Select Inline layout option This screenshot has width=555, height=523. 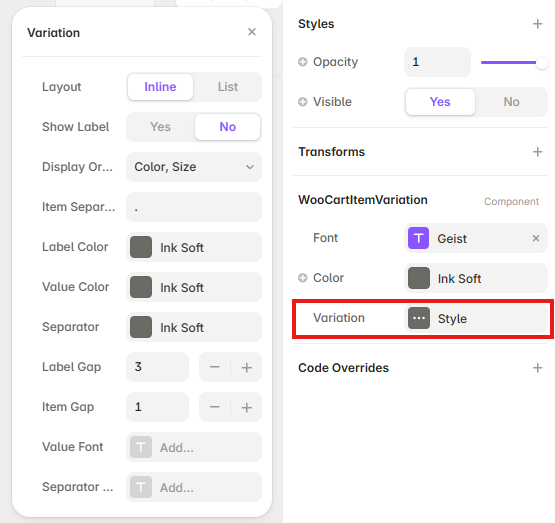tap(160, 87)
